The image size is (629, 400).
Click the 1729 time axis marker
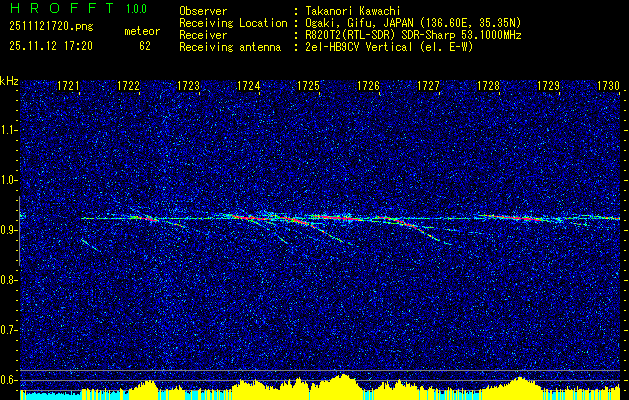tap(548, 86)
